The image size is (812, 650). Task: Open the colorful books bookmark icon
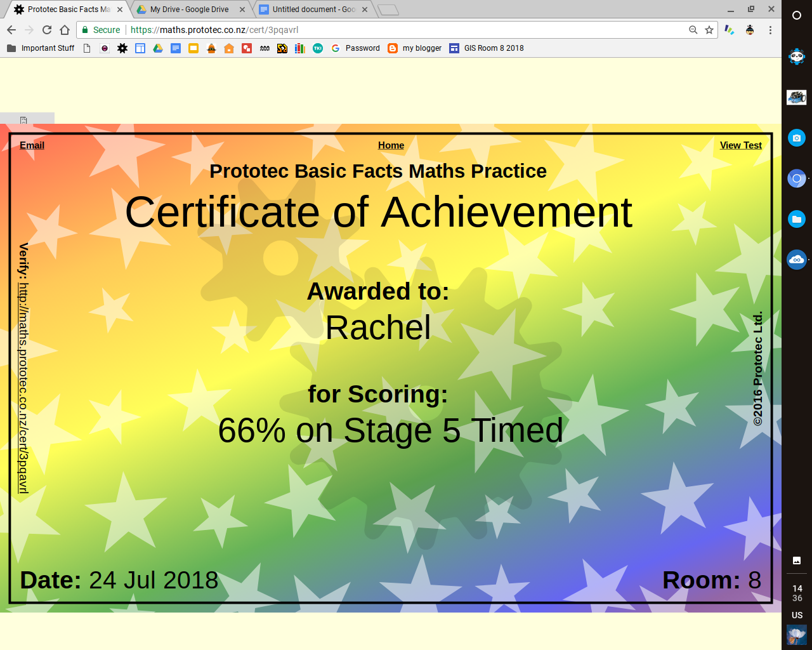[300, 48]
